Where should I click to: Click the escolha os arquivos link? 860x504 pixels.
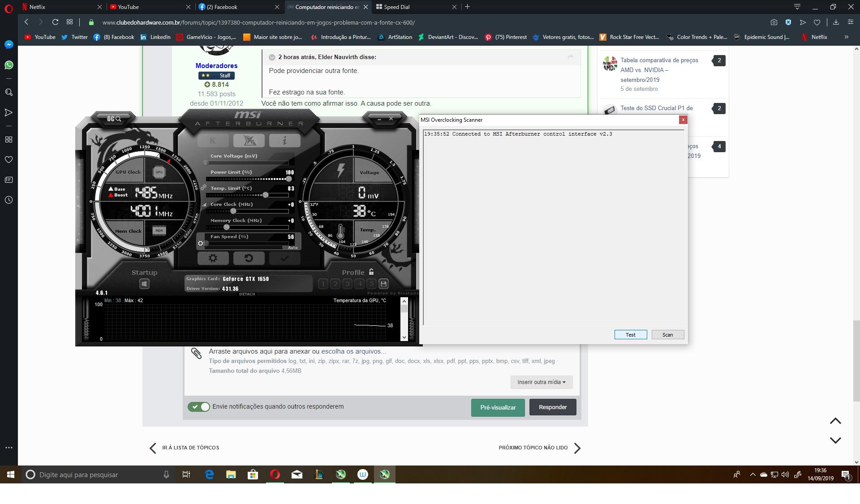[353, 351]
